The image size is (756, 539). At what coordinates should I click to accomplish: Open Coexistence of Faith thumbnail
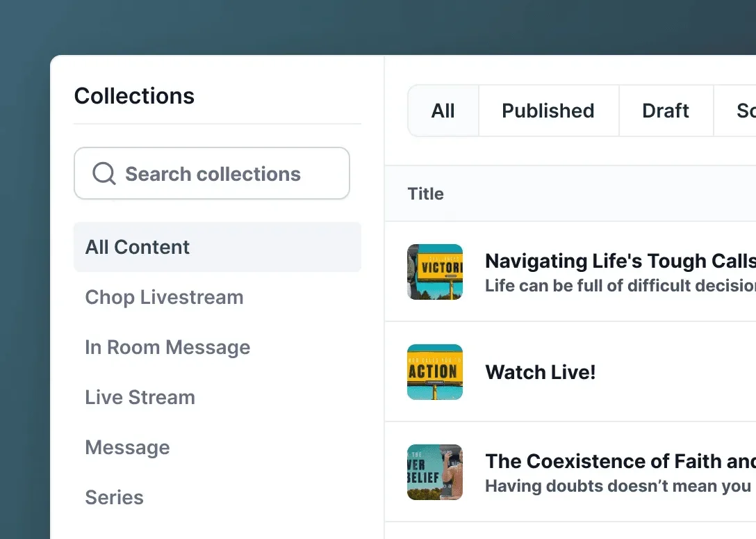click(435, 472)
